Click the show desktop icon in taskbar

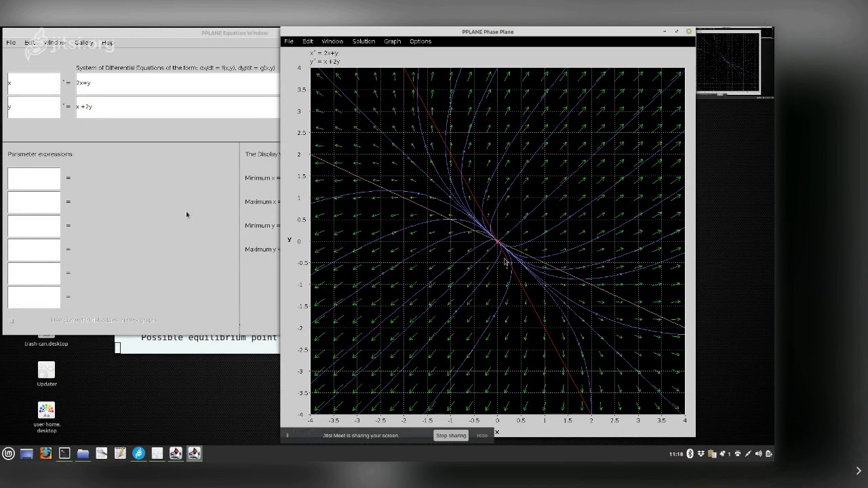[x=26, y=453]
